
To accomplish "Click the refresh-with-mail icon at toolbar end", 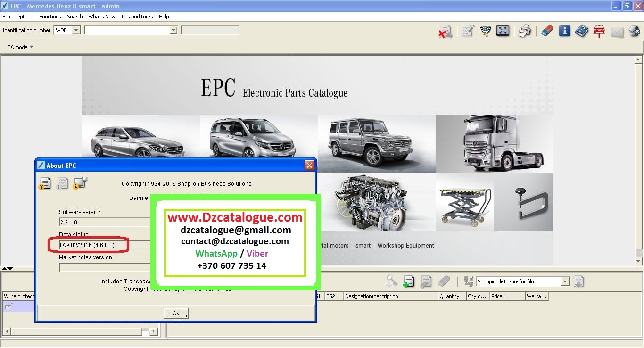I will [635, 31].
